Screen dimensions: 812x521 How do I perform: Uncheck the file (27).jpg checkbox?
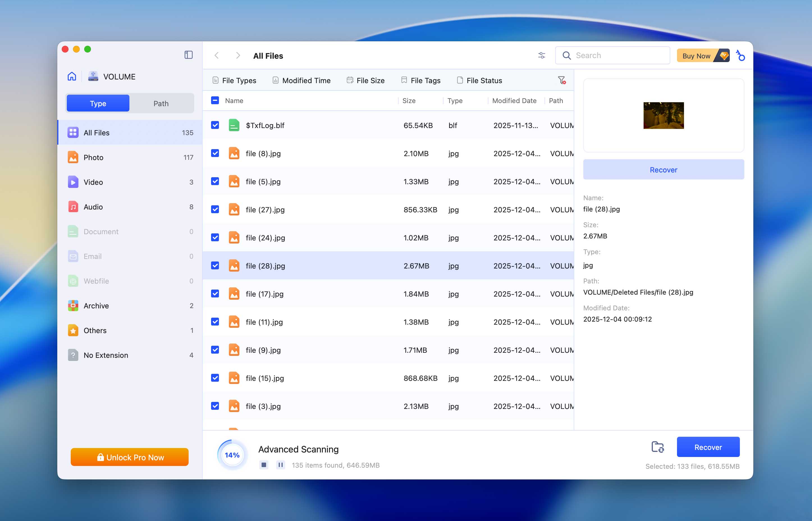coord(215,209)
